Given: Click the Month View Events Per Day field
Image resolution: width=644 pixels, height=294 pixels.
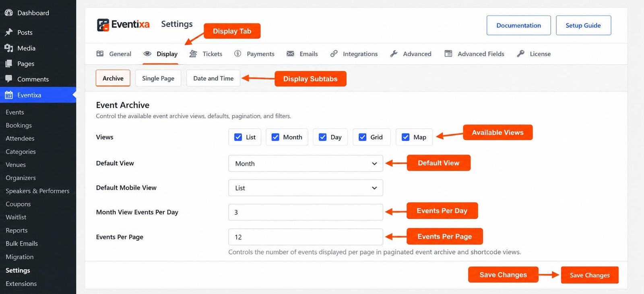Looking at the screenshot, I should point(305,212).
